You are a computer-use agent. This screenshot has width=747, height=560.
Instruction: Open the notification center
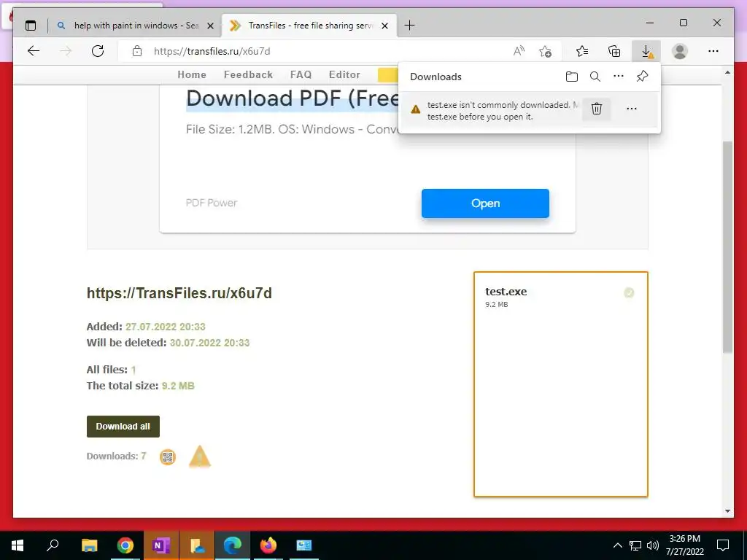coord(723,545)
